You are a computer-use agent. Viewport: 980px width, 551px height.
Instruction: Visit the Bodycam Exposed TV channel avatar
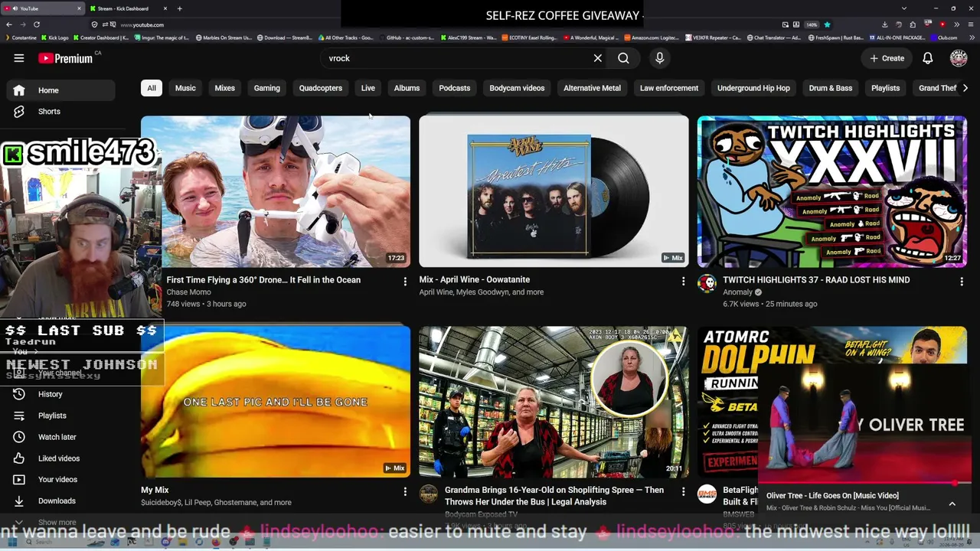[428, 495]
